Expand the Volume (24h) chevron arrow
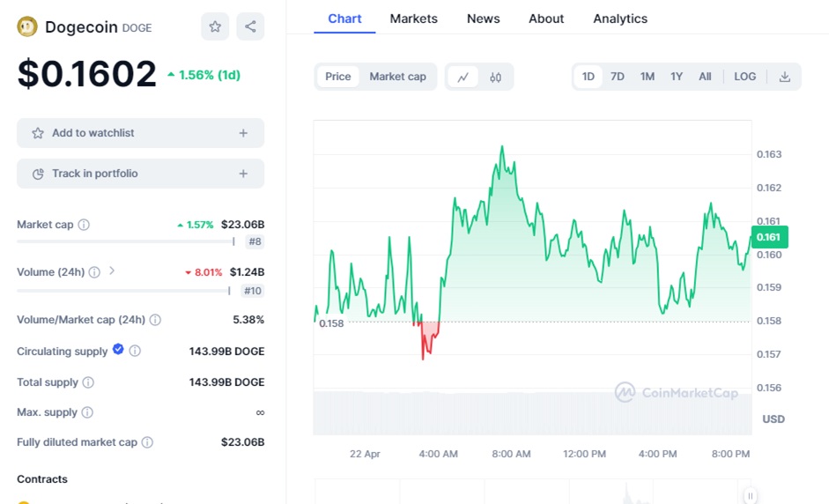Viewport: 829px width, 504px height. click(112, 271)
